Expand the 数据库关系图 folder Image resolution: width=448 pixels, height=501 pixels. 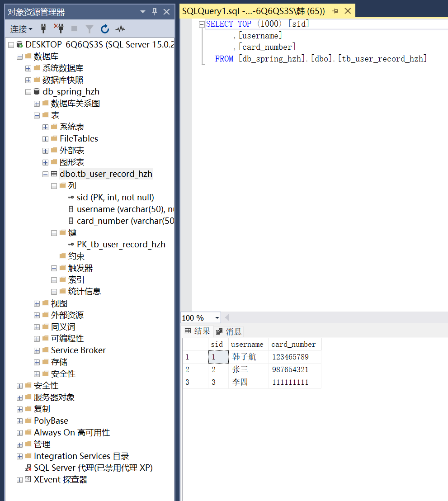tap(37, 104)
